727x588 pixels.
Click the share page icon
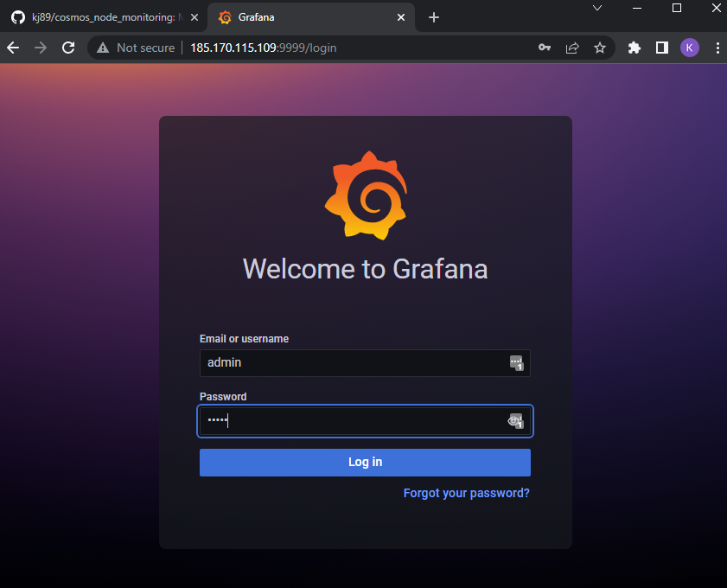click(x=572, y=48)
